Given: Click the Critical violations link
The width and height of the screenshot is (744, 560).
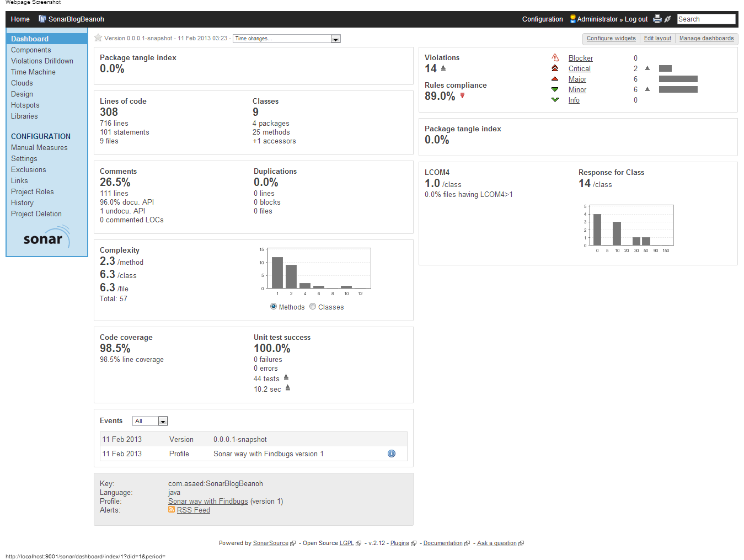Looking at the screenshot, I should click(580, 68).
